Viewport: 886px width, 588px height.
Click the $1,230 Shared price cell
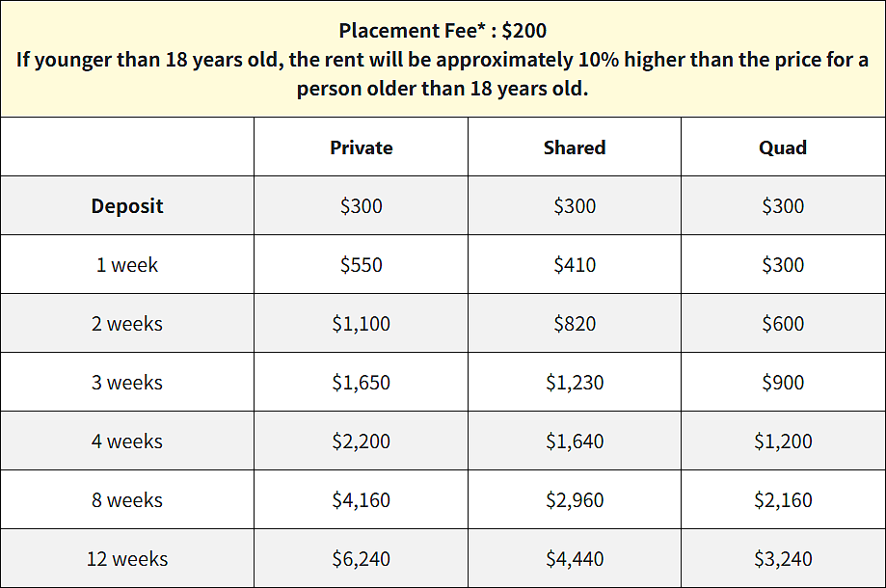point(575,383)
